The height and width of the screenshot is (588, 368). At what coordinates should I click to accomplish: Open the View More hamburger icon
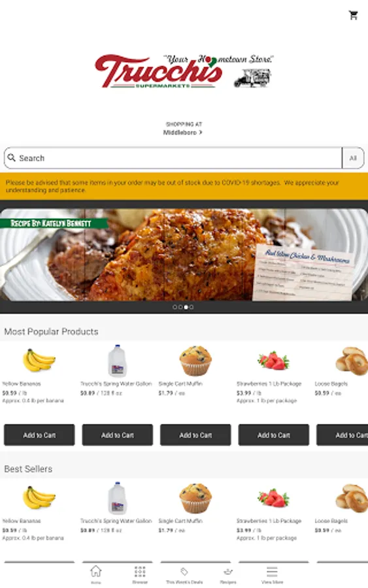coord(272,572)
